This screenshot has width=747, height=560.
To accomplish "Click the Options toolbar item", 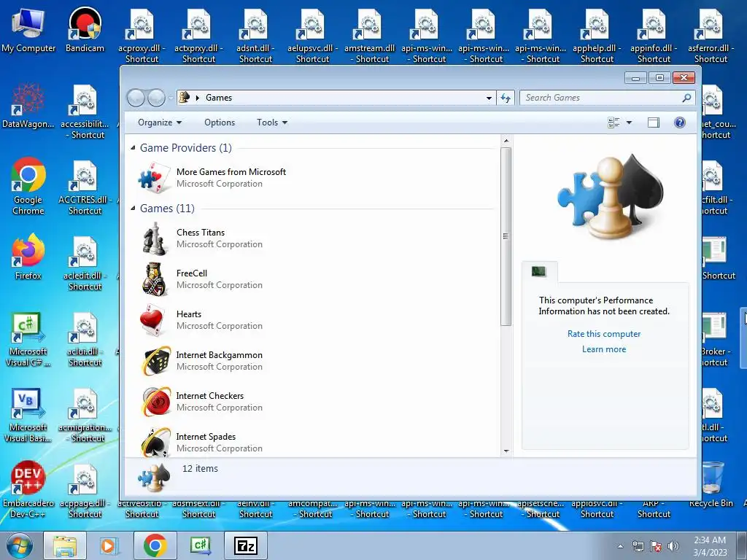I will 220,122.
